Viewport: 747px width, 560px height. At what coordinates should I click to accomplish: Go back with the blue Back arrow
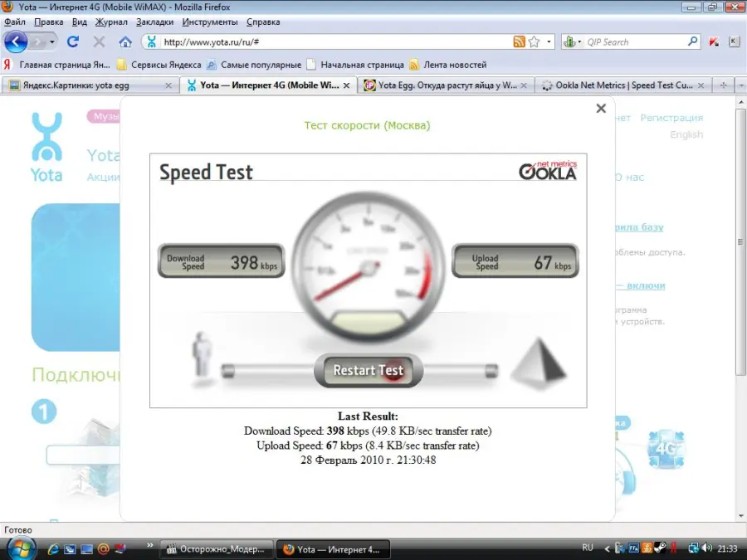pos(15,42)
